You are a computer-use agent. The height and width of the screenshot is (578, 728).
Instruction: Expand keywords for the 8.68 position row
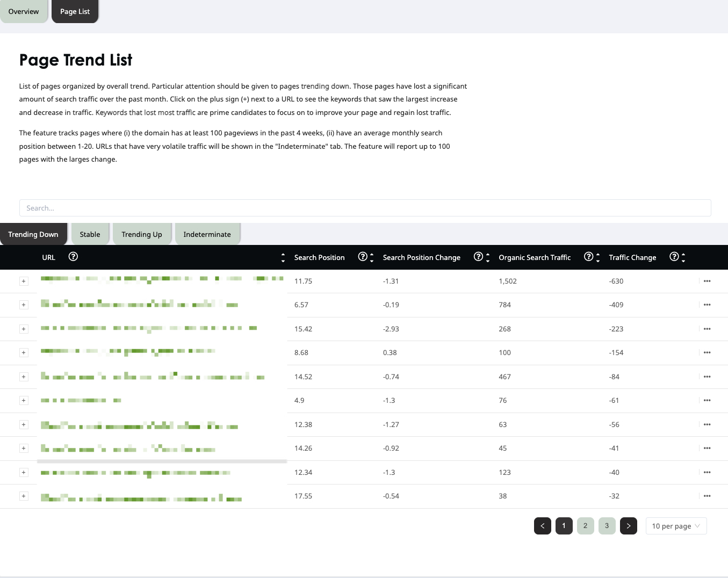(24, 352)
